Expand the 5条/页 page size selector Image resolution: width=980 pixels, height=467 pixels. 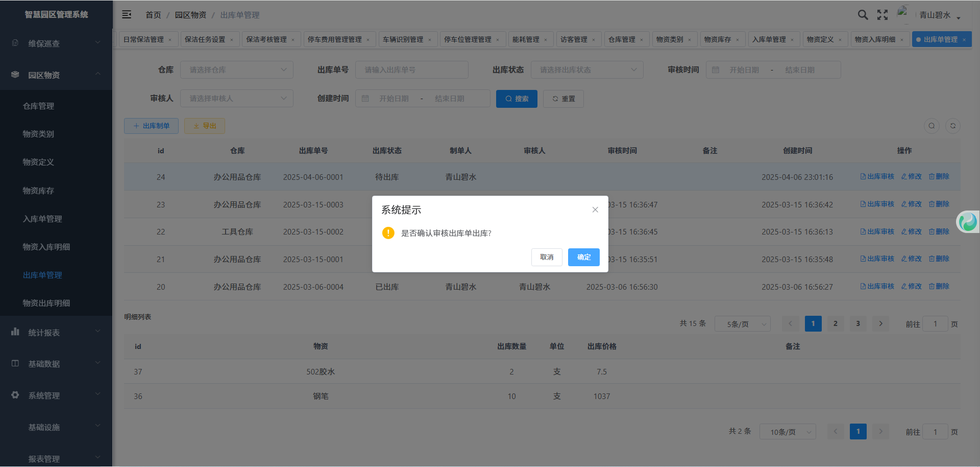pos(742,324)
